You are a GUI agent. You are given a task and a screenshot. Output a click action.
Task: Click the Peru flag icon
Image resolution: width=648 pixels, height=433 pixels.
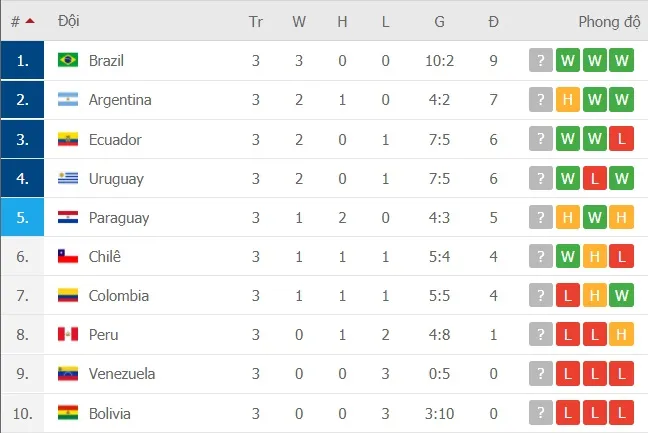click(68, 335)
